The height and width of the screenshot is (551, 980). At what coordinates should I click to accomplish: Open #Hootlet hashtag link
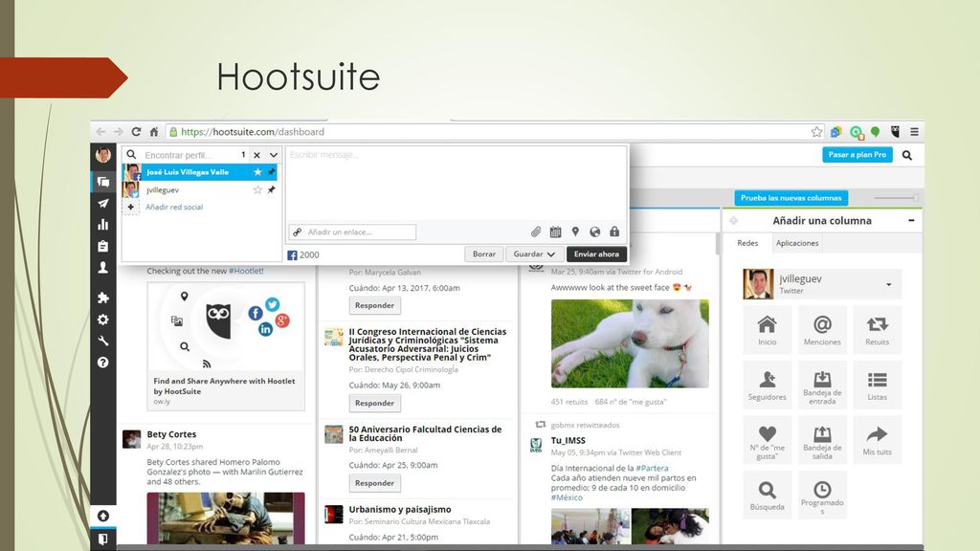[x=246, y=271]
